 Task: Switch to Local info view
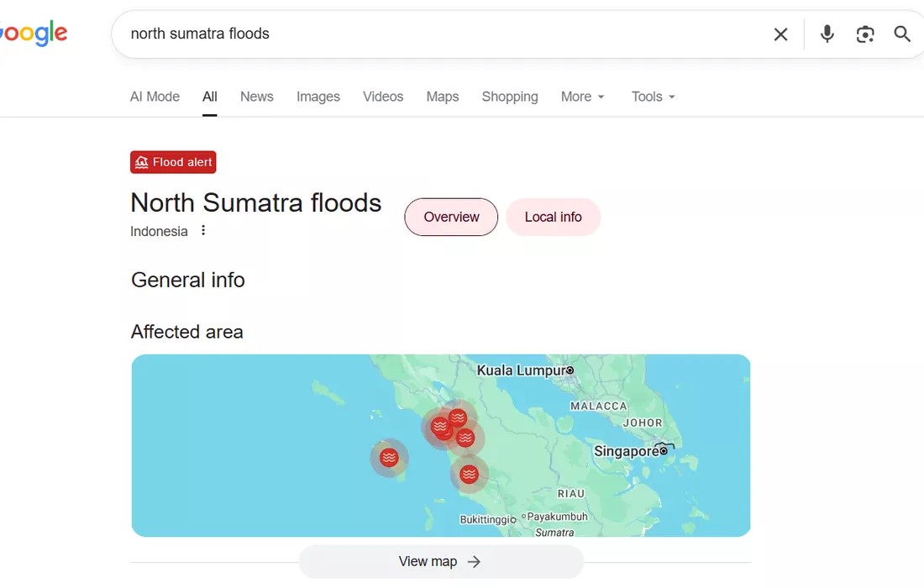(553, 217)
